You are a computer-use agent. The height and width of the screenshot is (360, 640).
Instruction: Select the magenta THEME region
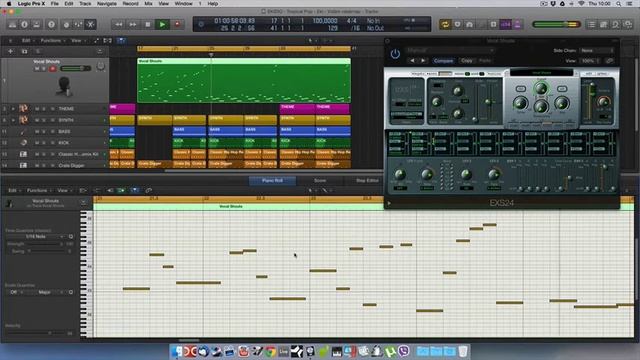pyautogui.click(x=297, y=109)
